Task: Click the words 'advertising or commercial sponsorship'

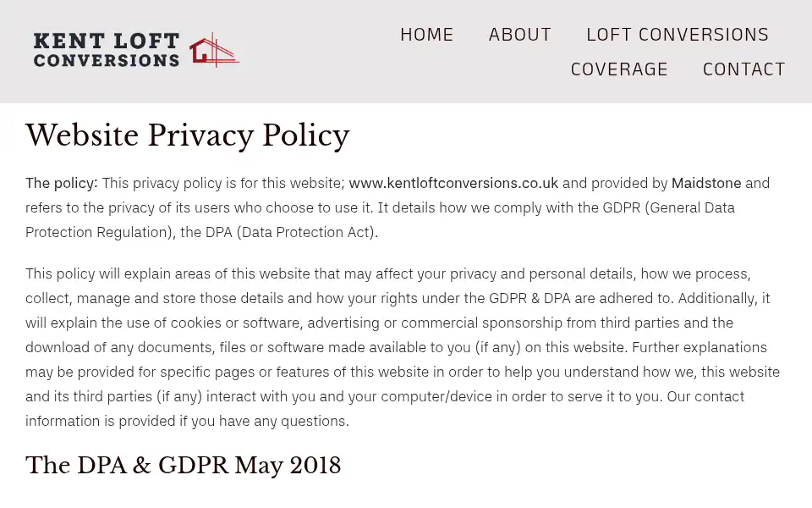Action: pos(435,323)
